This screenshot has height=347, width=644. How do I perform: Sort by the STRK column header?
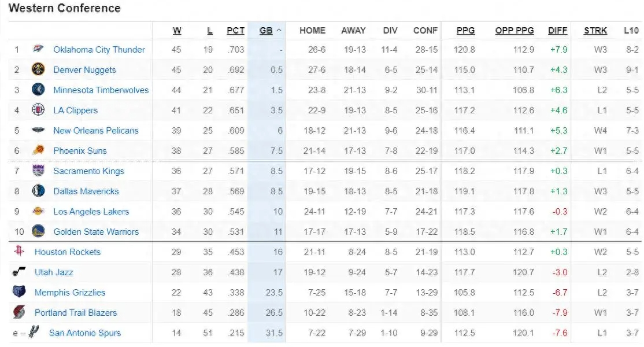(595, 31)
